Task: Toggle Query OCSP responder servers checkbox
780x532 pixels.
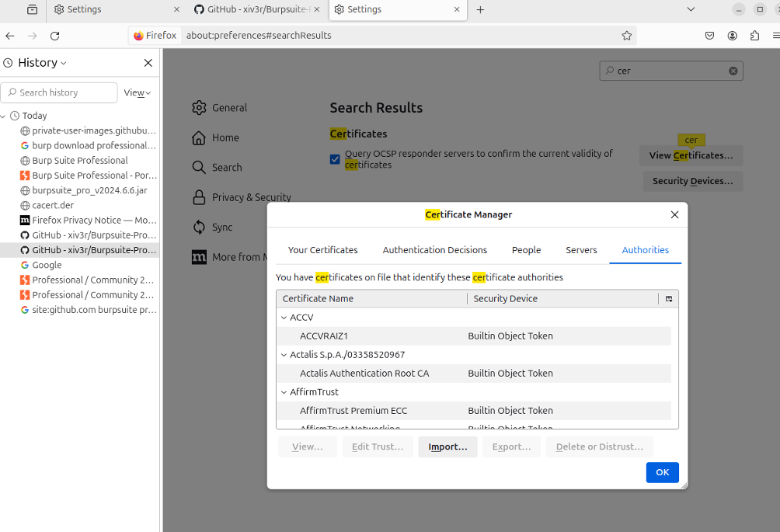Action: 335,159
